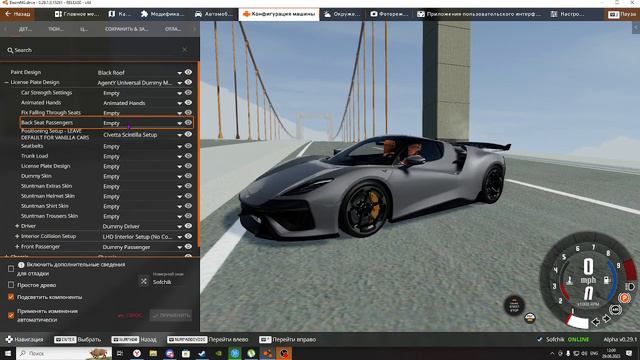Screen dimensions: 640x360
Task: Expand the Interior Collision Setup node
Action: (x=17, y=236)
